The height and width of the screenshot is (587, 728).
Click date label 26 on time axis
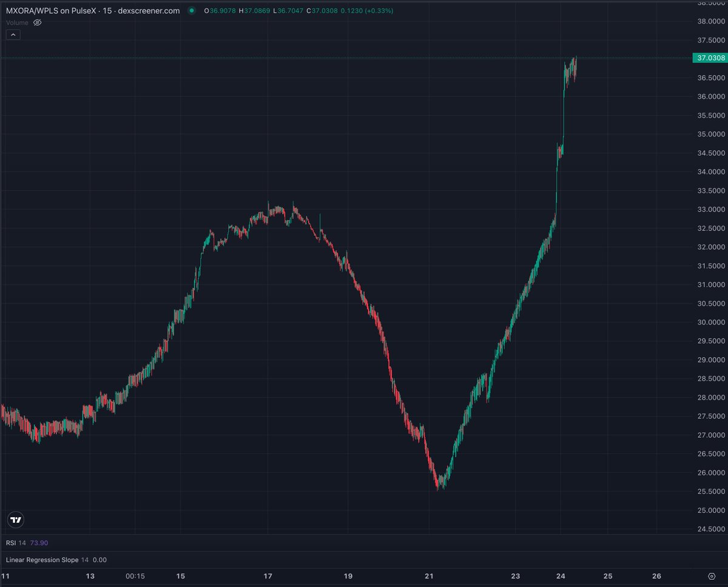pos(656,576)
